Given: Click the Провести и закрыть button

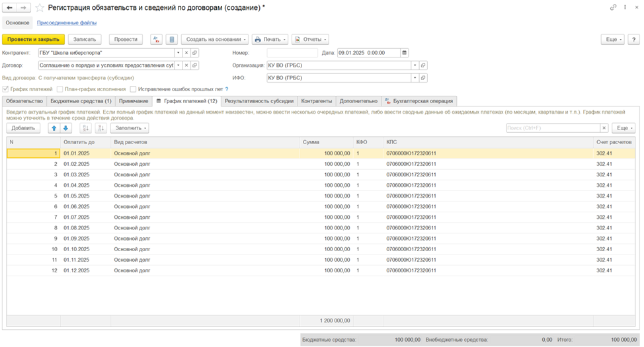Looking at the screenshot, I should pyautogui.click(x=33, y=40).
